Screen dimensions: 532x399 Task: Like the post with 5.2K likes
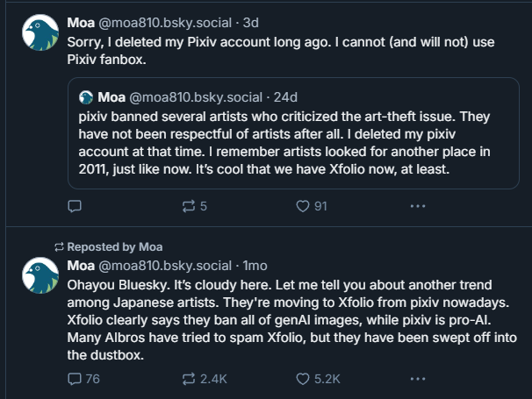tap(303, 379)
